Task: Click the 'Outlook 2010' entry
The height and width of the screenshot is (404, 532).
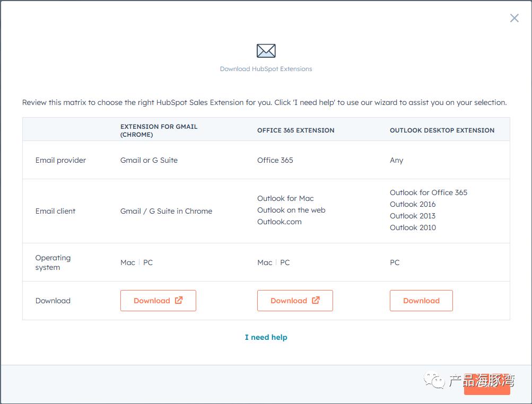Action: click(x=413, y=227)
